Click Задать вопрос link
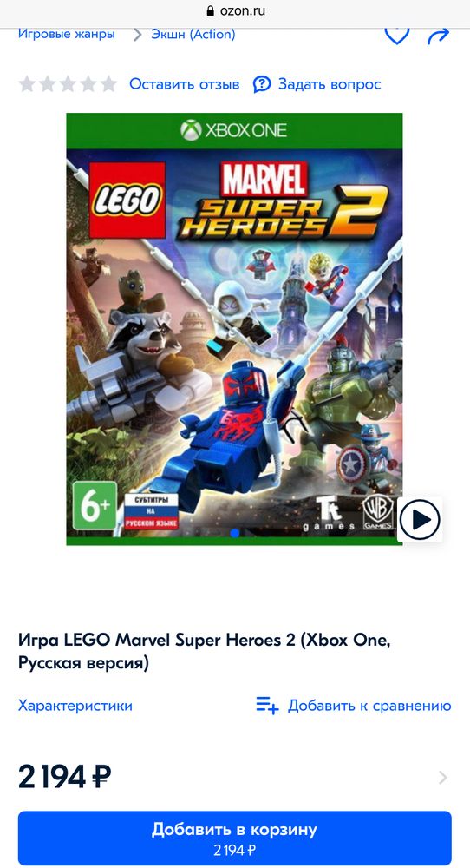The image size is (470, 868). click(330, 84)
